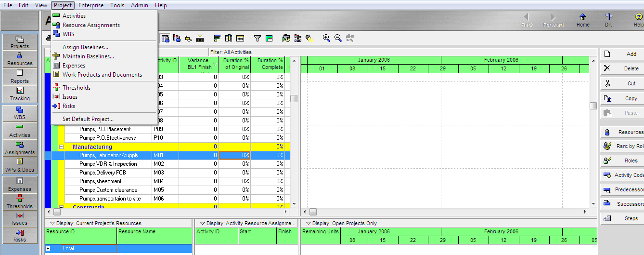Open the Filter funnel tool

click(258, 38)
